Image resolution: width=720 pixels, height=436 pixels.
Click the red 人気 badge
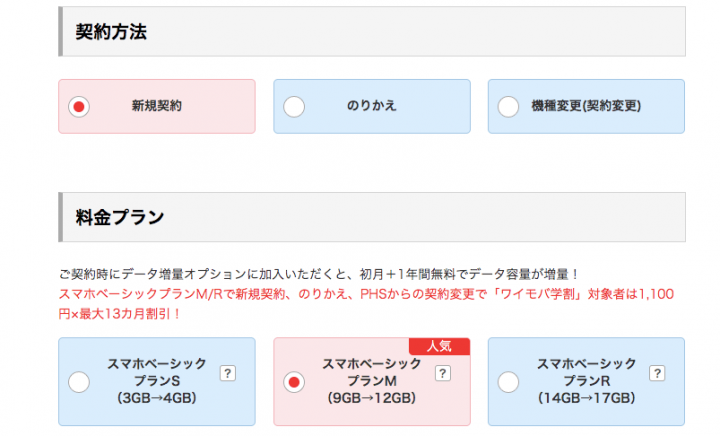tap(439, 346)
